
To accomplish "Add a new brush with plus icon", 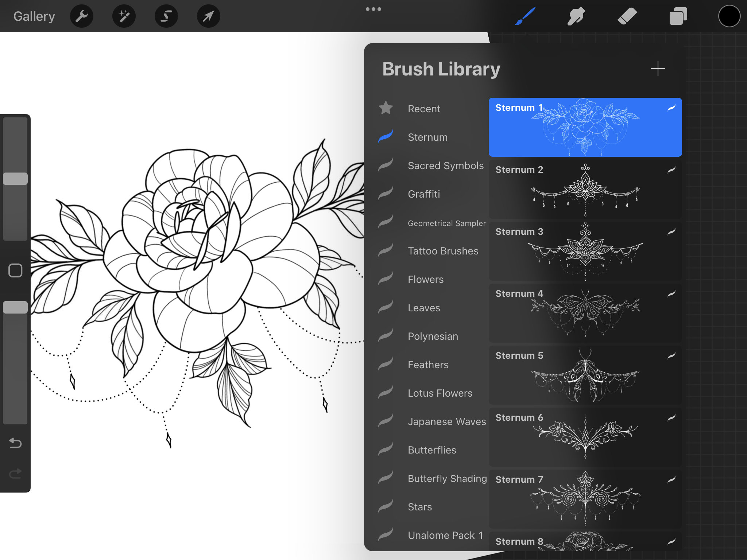I will coord(658,69).
